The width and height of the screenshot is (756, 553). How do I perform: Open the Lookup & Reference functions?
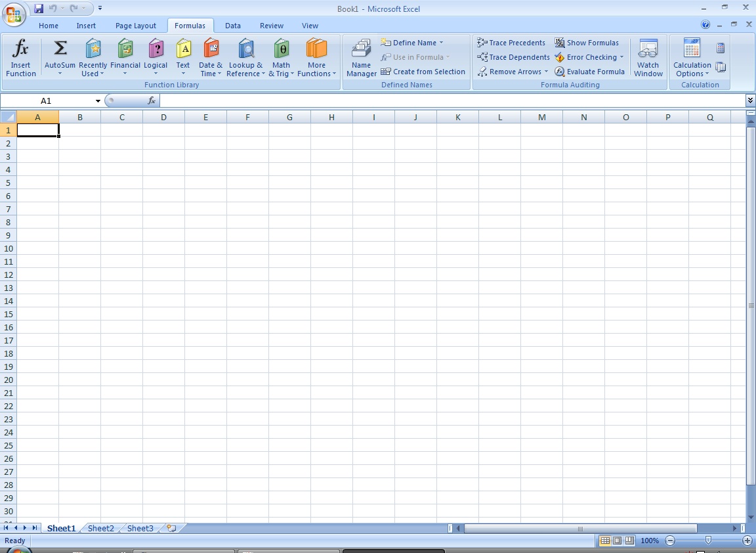[245, 49]
